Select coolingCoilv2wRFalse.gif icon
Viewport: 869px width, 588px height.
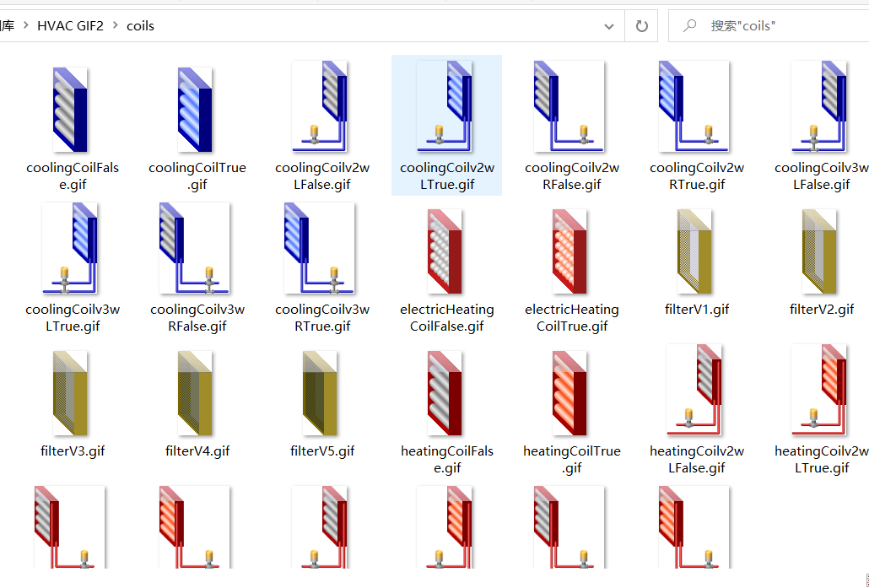point(569,105)
